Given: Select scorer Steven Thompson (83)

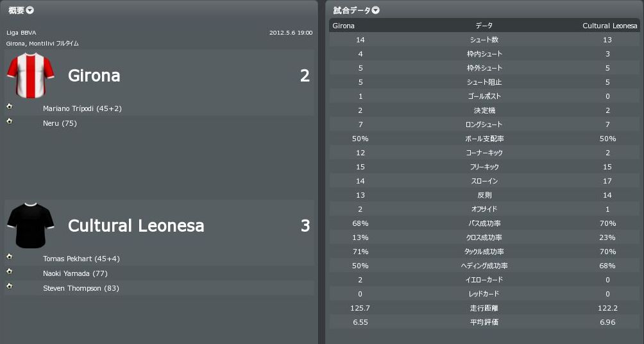Looking at the screenshot, I should 81,288.
